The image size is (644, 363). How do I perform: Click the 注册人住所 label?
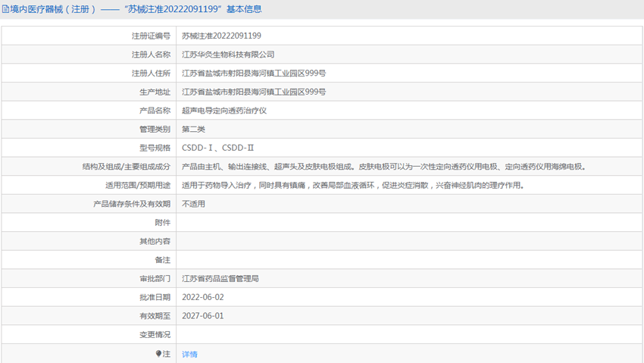pyautogui.click(x=151, y=73)
